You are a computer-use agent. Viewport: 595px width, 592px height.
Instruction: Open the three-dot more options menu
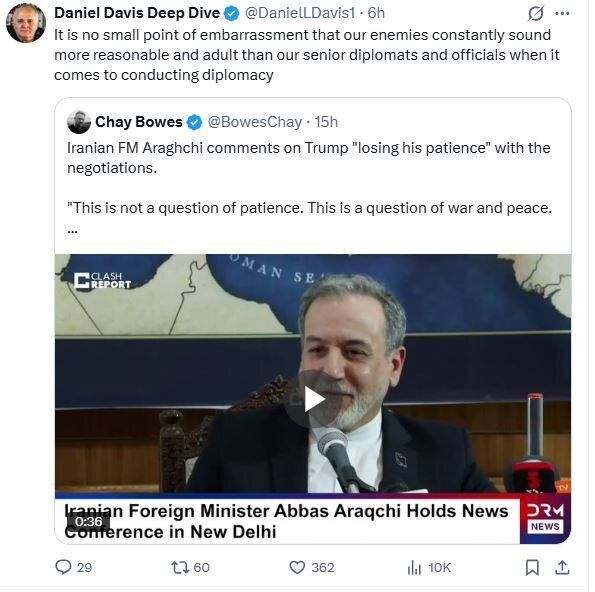[562, 14]
